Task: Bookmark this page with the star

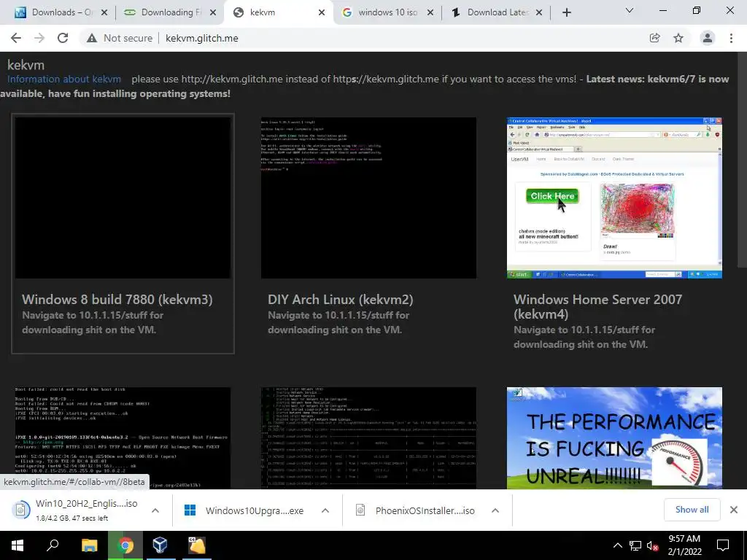Action: pyautogui.click(x=678, y=38)
